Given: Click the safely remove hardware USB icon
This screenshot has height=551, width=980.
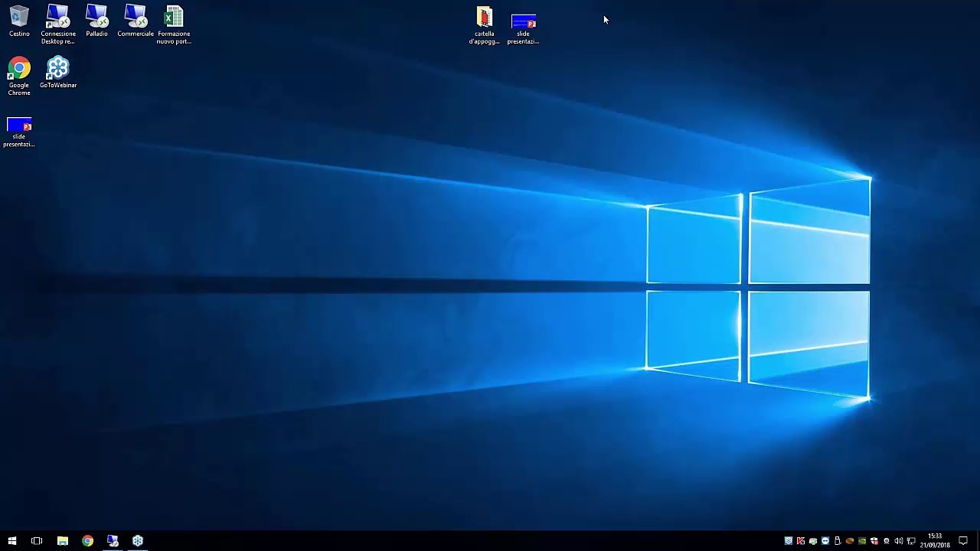Looking at the screenshot, I should coord(838,541).
